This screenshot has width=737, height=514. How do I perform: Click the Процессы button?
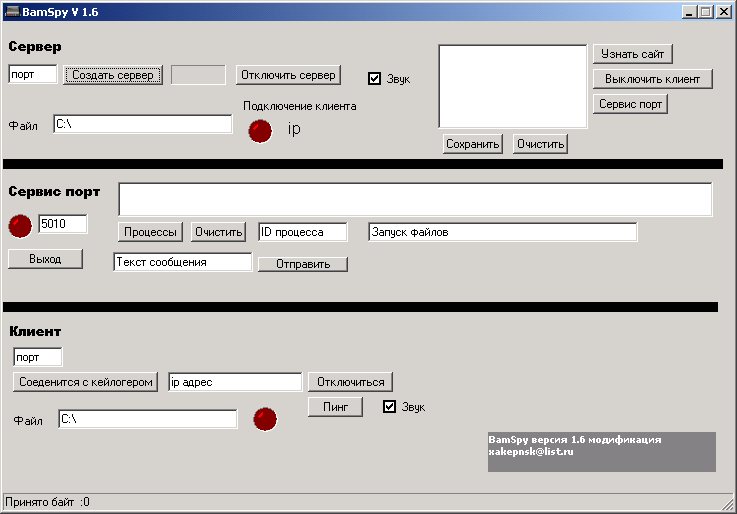150,232
